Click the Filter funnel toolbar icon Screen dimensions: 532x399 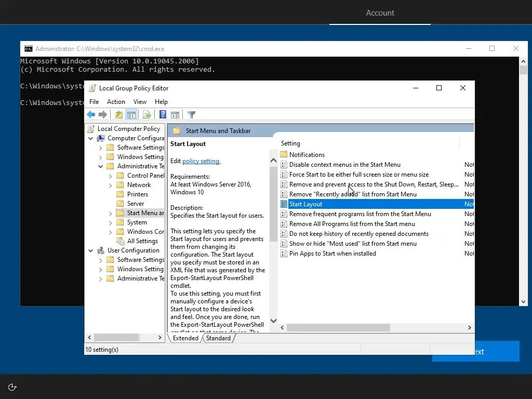pyautogui.click(x=191, y=115)
